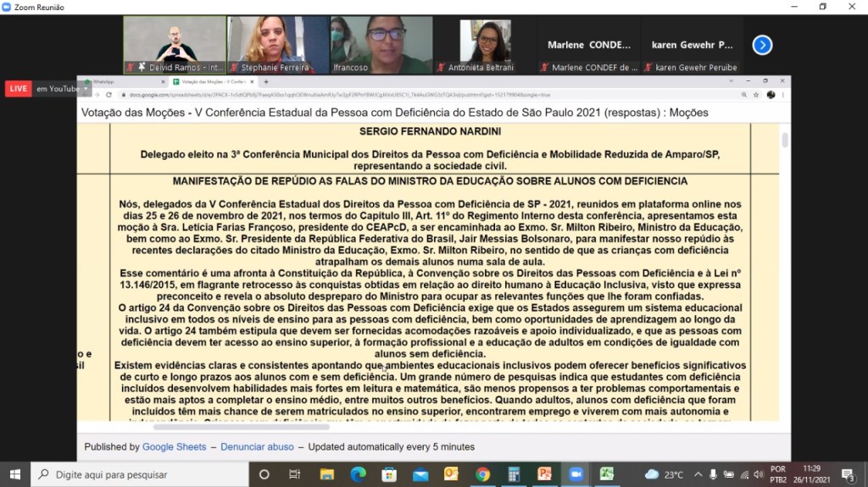Image resolution: width=868 pixels, height=487 pixels.
Task: Click the Denunciar abuso link
Action: coord(257,446)
